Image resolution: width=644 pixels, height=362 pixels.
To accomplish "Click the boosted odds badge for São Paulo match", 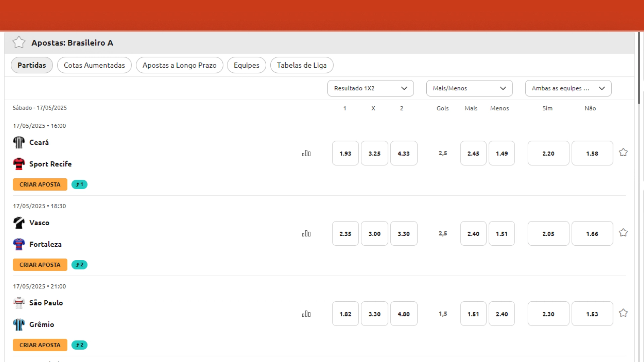I will pyautogui.click(x=79, y=345).
